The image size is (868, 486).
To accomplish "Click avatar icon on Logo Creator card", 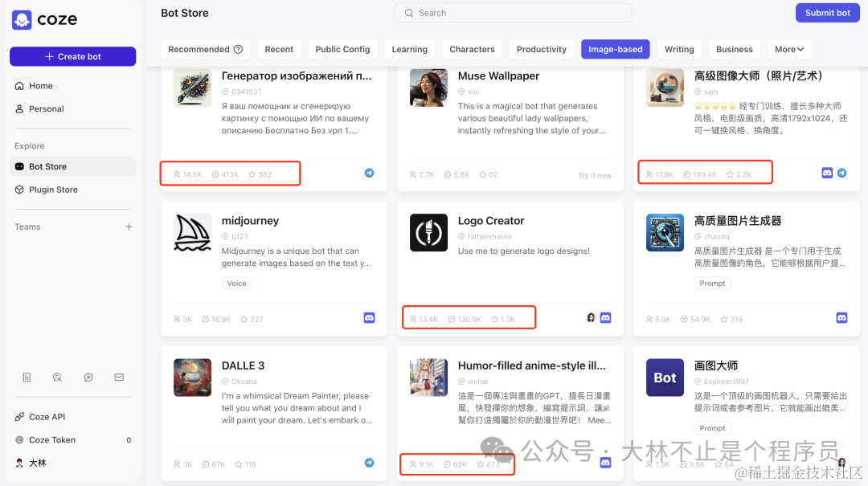I will pos(591,318).
